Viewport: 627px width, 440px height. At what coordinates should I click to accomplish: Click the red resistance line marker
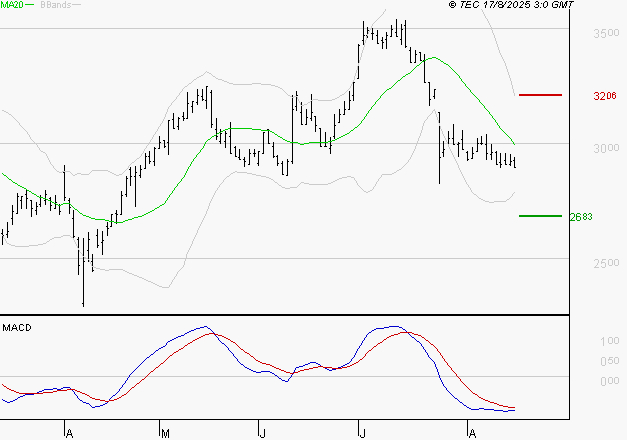click(x=540, y=95)
